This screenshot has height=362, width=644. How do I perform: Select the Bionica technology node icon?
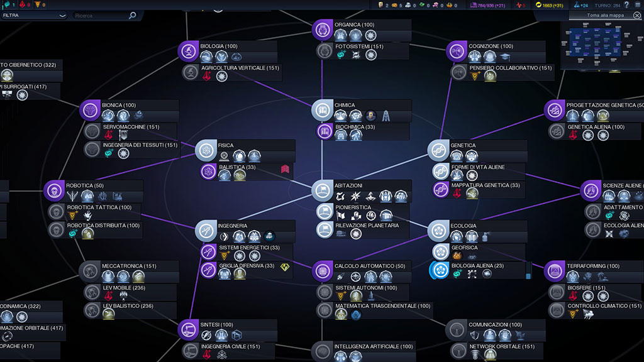(89, 110)
